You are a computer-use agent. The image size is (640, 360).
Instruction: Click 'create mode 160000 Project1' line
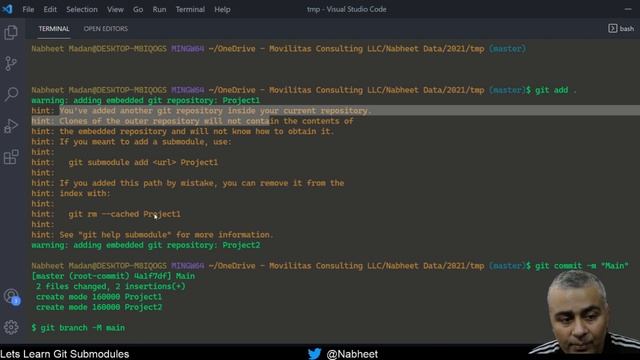99,297
